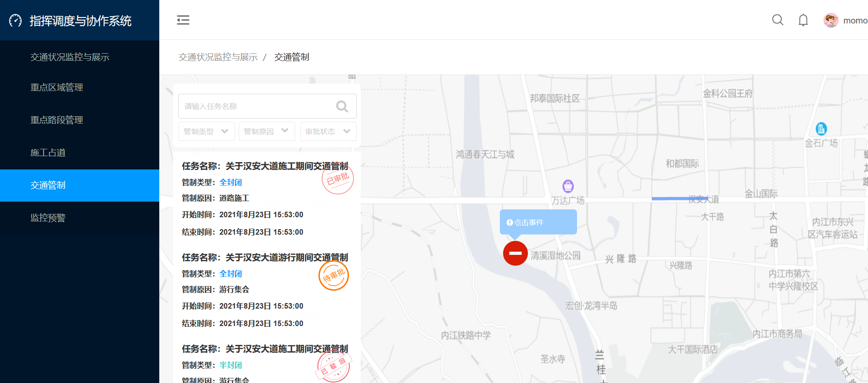Viewport: 868px width, 383px height.
Task: Click the 大千国际酒店 map label
Action: (x=693, y=349)
